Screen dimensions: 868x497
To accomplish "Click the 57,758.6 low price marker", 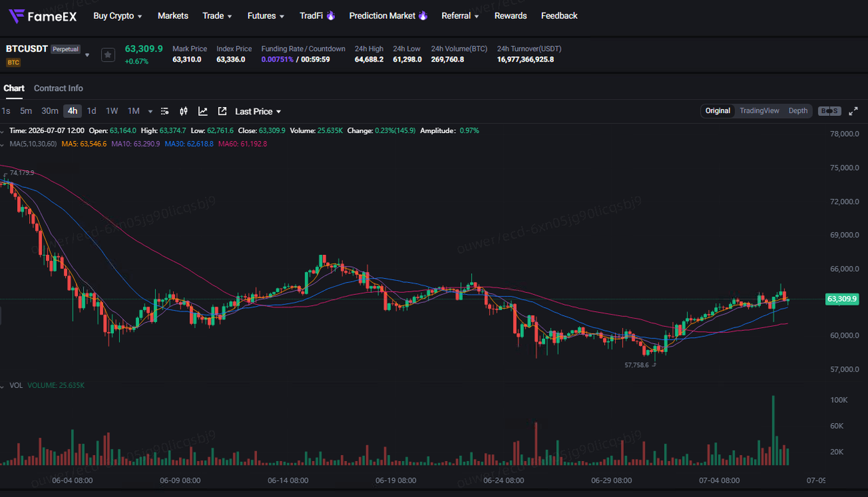I will tap(637, 365).
